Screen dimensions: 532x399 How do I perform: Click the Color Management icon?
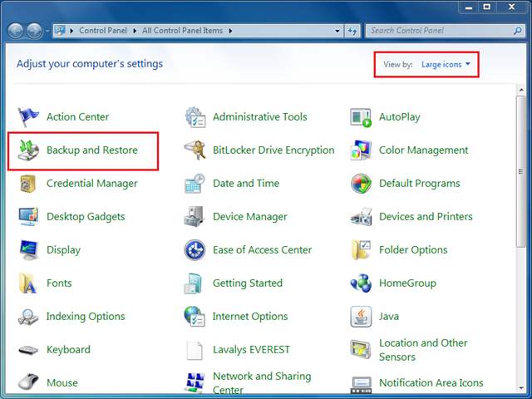pyautogui.click(x=361, y=150)
